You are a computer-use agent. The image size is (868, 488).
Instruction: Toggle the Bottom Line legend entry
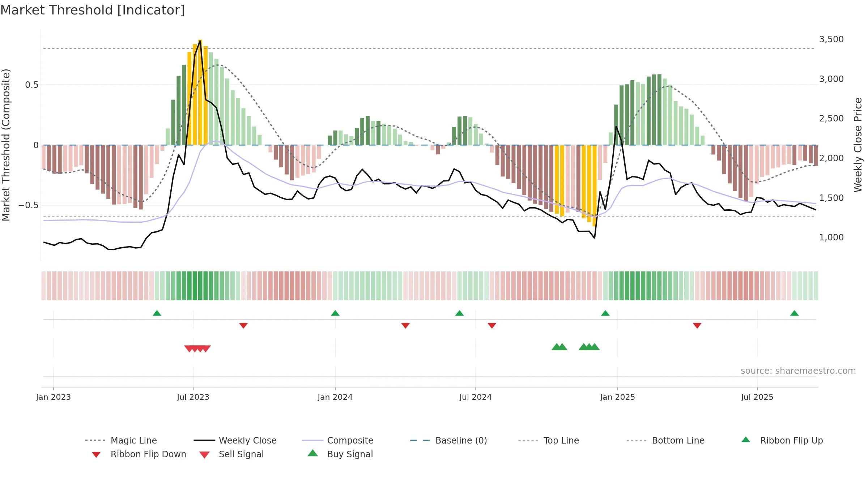[x=665, y=440]
